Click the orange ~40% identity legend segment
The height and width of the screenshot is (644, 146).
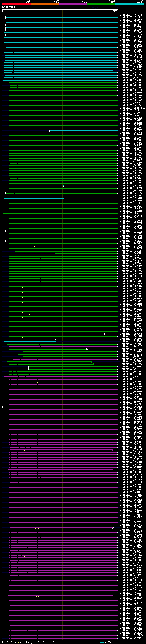pyautogui.click(x=45, y=4)
